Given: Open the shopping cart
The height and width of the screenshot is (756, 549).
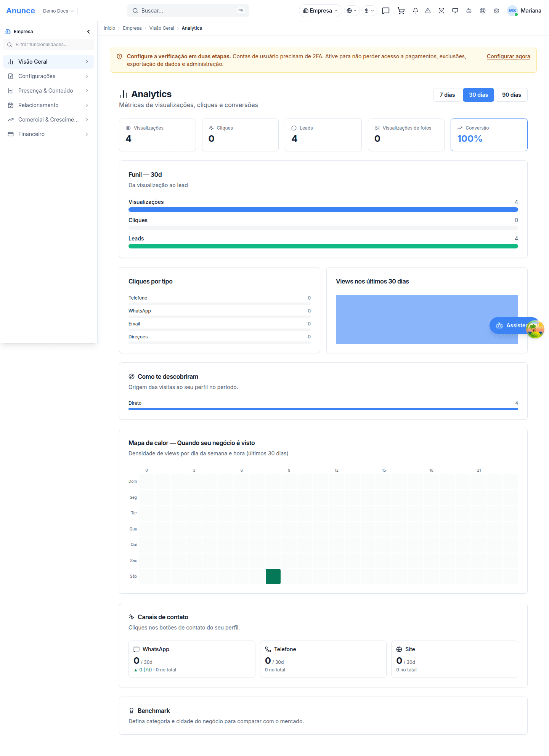Looking at the screenshot, I should (x=401, y=11).
